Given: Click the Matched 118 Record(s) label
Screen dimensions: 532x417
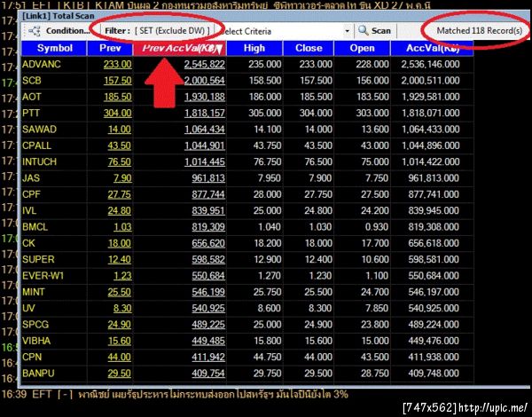Looking at the screenshot, I should click(x=479, y=31).
